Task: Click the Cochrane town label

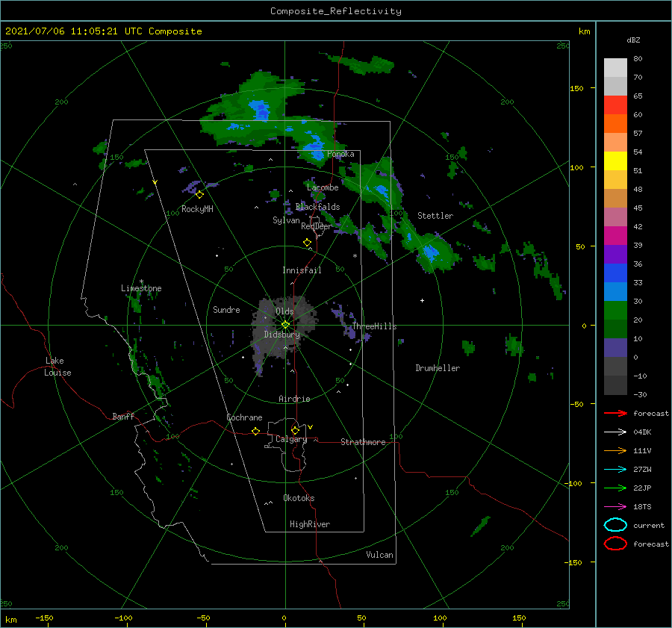Action: pos(244,417)
